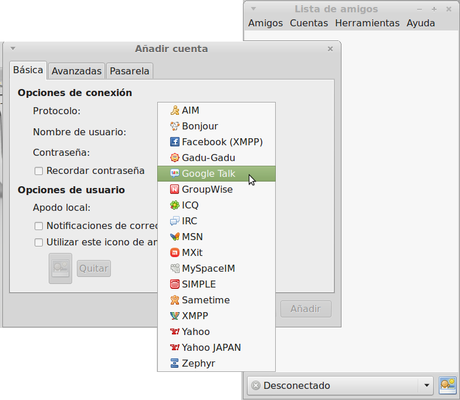Choose Facebook (XMPP) icon in list

coord(175,142)
